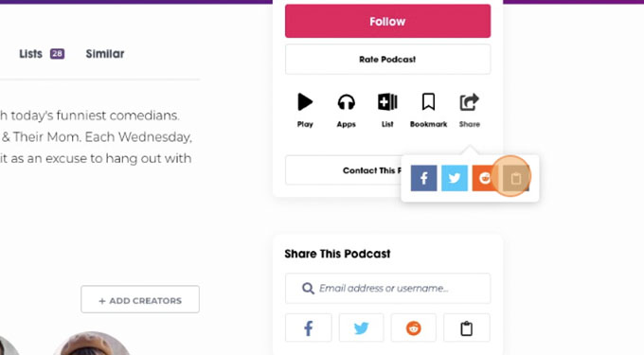Click the Facebook button under Share This Podcast

309,328
